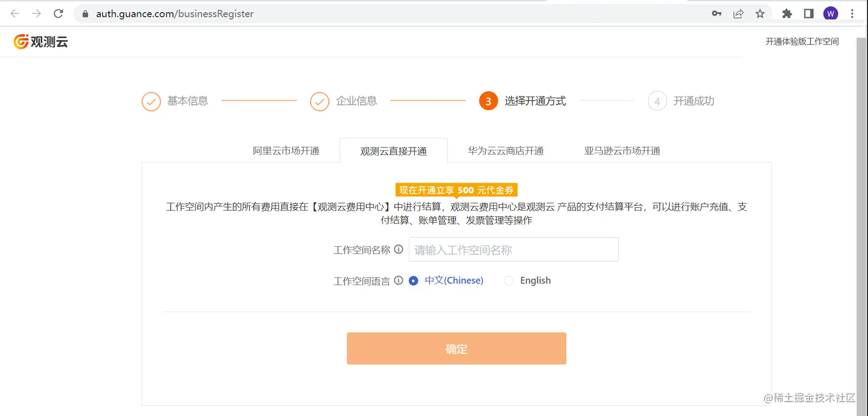Screen dimensions: 868x416
Task: Bookmark this page with star icon
Action: point(760,14)
